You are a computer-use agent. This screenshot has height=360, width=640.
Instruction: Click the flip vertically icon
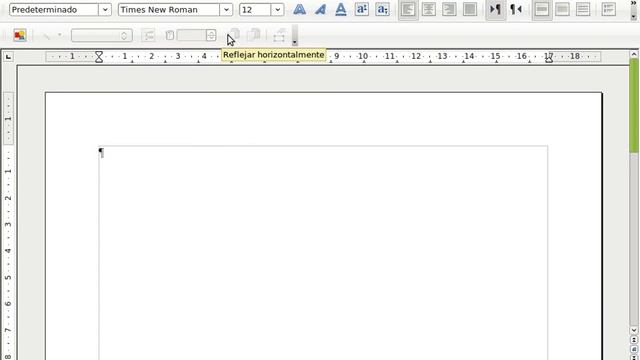[x=253, y=35]
